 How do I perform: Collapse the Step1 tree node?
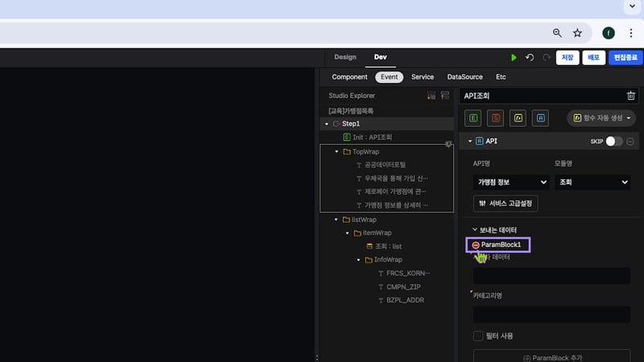(327, 124)
